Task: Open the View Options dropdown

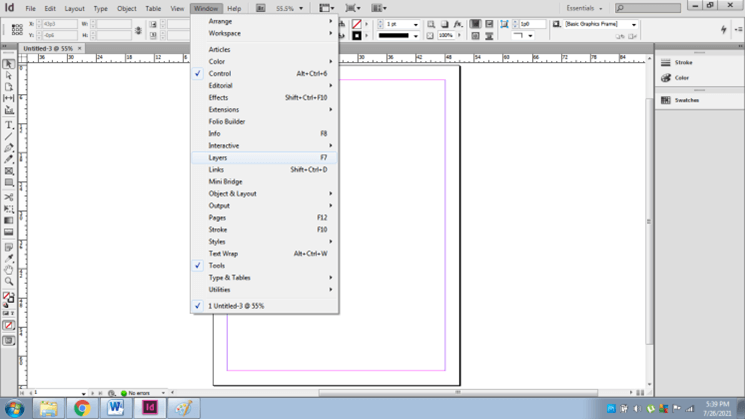Action: (x=326, y=8)
